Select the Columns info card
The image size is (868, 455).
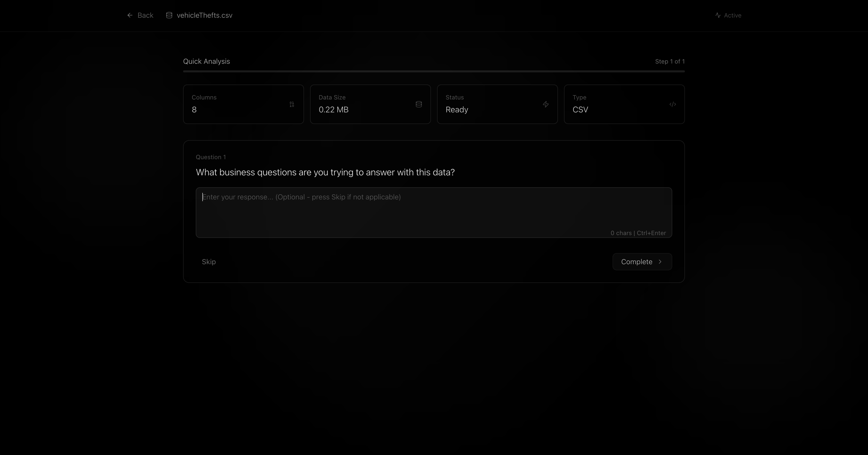pyautogui.click(x=243, y=104)
